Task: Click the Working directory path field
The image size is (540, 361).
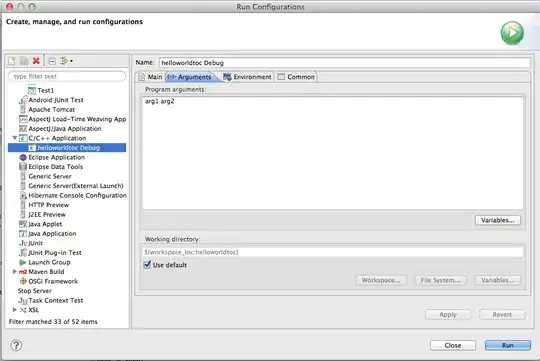Action: 332,252
